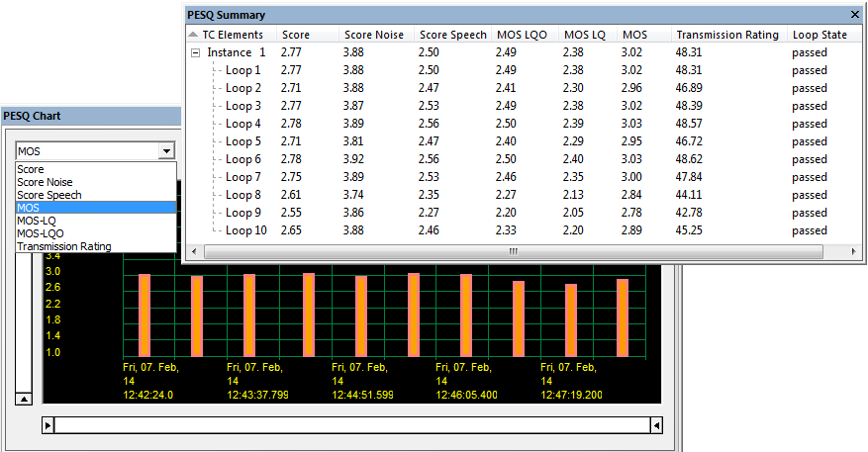Viewport: 868px width, 452px height.
Task: Collapse the Instance 1 tree node
Action: pyautogui.click(x=195, y=53)
